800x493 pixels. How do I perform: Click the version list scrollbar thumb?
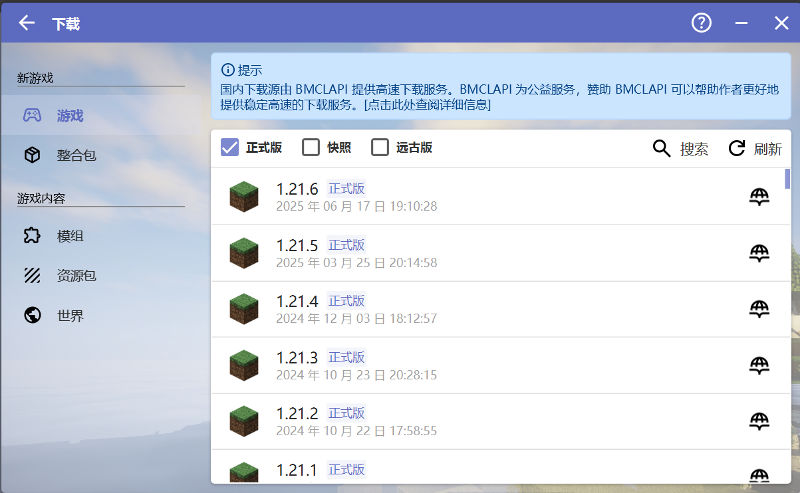[787, 179]
